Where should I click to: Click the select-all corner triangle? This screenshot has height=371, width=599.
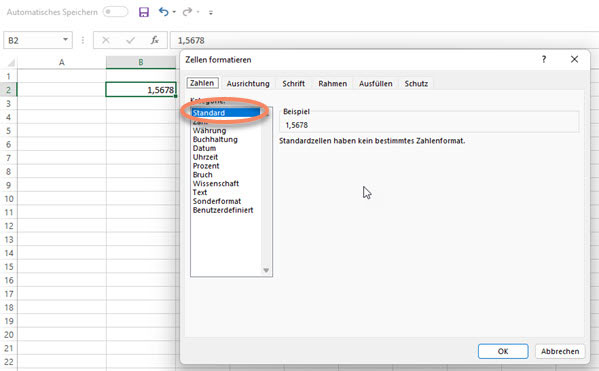tap(11, 62)
